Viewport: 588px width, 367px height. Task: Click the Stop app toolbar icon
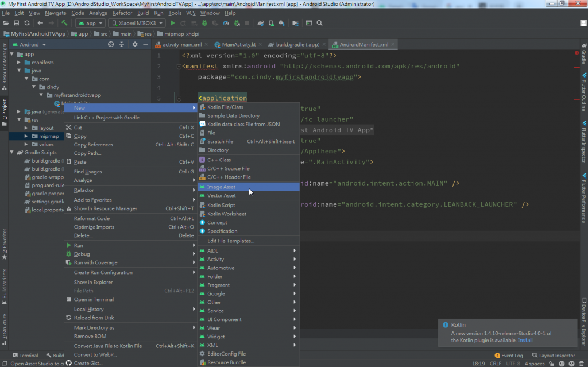coord(247,23)
